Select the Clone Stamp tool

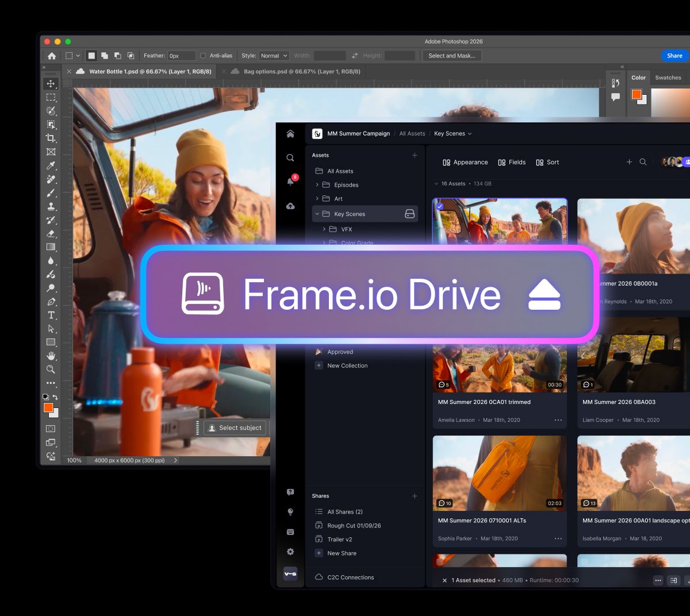51,206
